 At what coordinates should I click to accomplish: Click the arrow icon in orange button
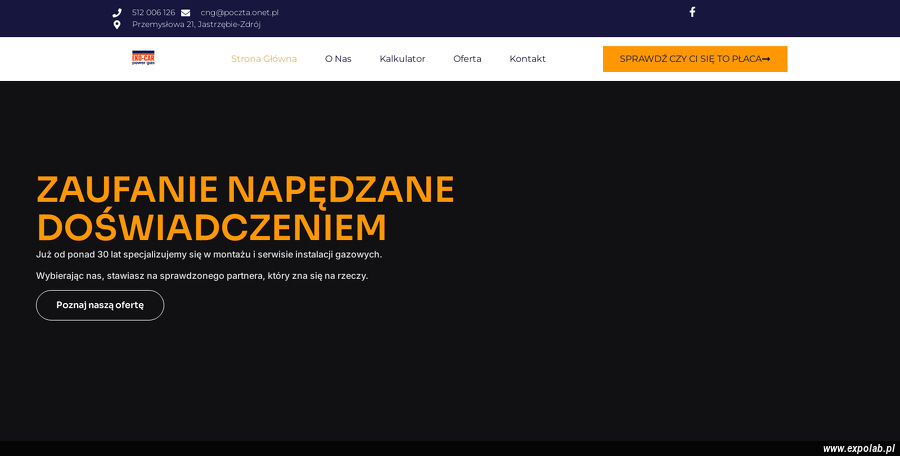coord(766,59)
